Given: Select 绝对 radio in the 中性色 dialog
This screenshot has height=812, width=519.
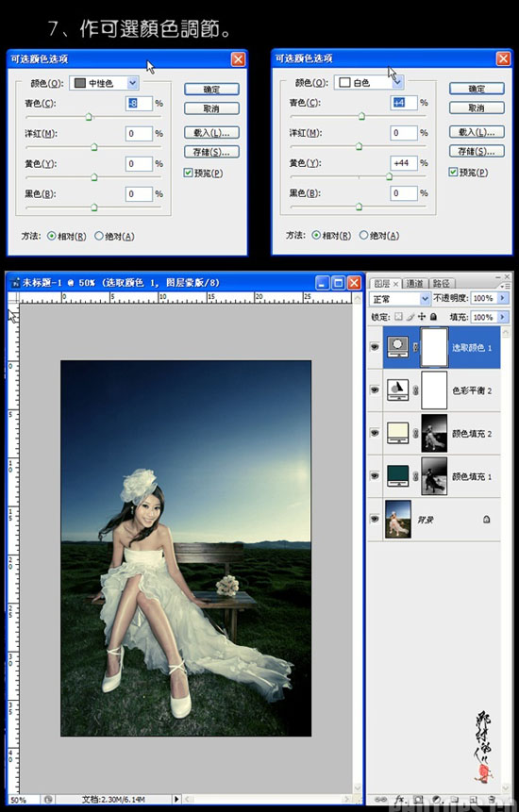Looking at the screenshot, I should [x=99, y=236].
